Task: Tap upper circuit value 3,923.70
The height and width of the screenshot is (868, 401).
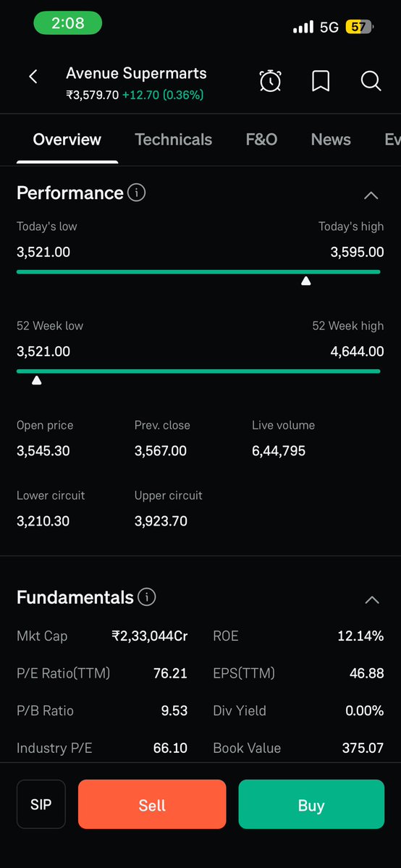Action: pos(161,521)
